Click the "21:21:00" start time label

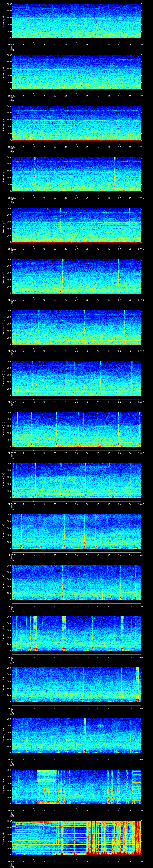click(12, 351)
